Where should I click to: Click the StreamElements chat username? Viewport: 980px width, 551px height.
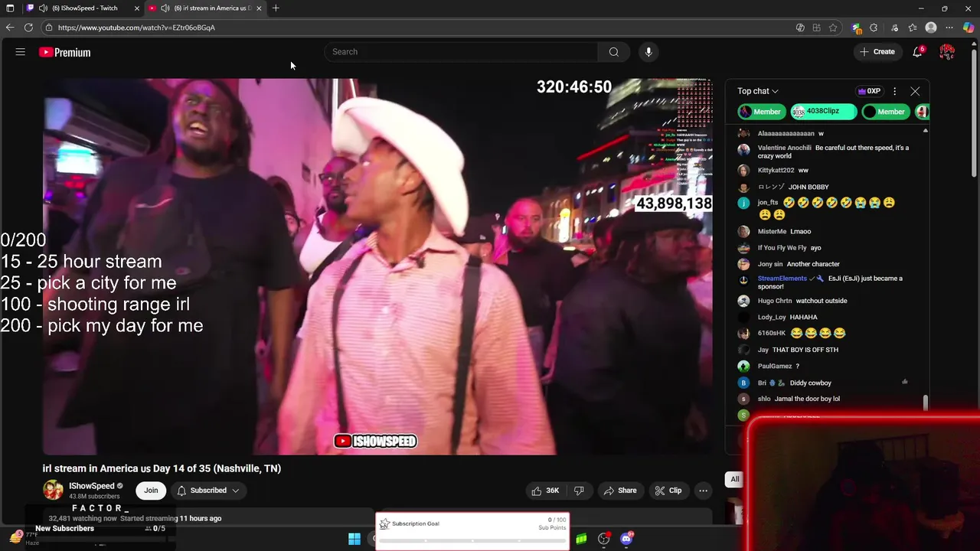click(x=782, y=279)
